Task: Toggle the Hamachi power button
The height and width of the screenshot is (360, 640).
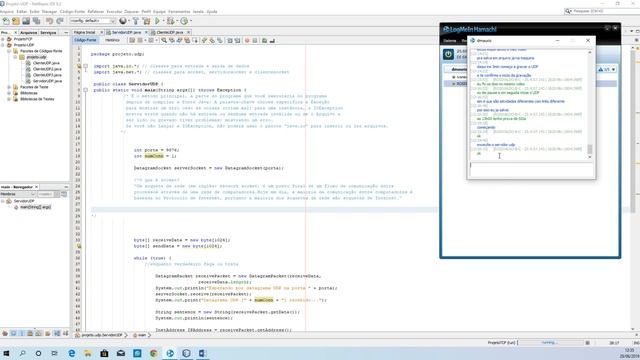Action: tap(448, 54)
